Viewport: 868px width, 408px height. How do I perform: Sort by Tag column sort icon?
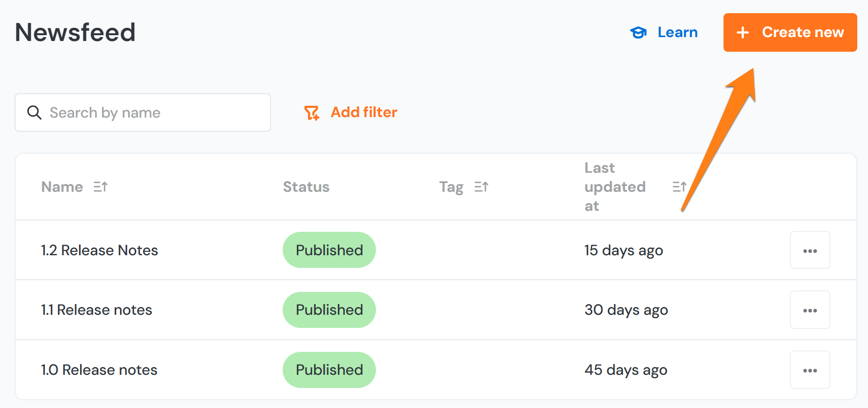[481, 187]
